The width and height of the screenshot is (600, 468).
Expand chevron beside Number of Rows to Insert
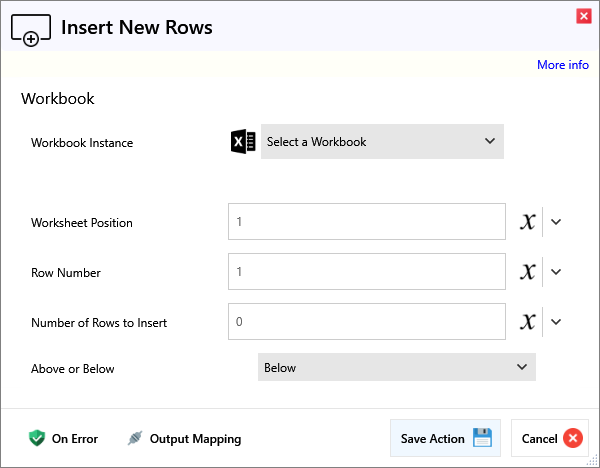point(557,322)
